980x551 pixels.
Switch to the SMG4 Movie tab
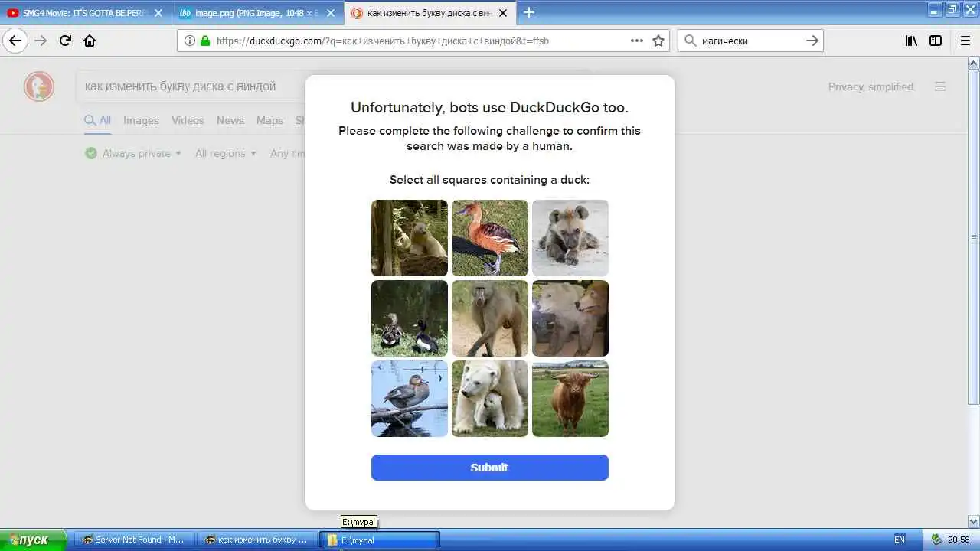84,13
